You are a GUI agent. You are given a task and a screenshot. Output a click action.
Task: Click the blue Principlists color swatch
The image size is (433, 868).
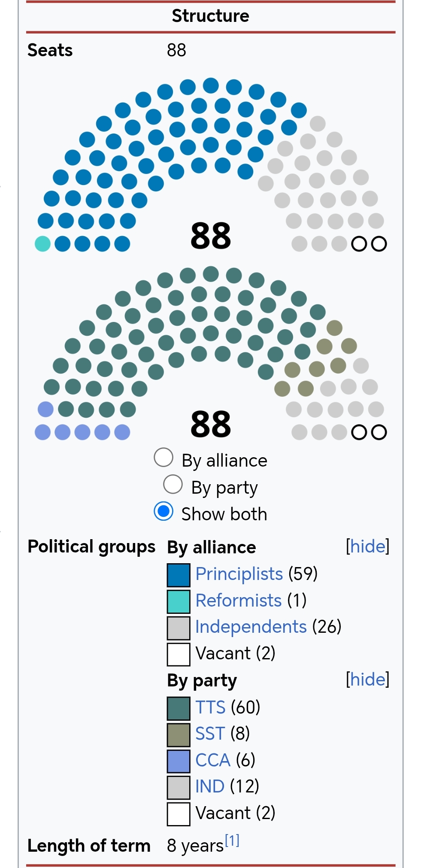click(179, 575)
